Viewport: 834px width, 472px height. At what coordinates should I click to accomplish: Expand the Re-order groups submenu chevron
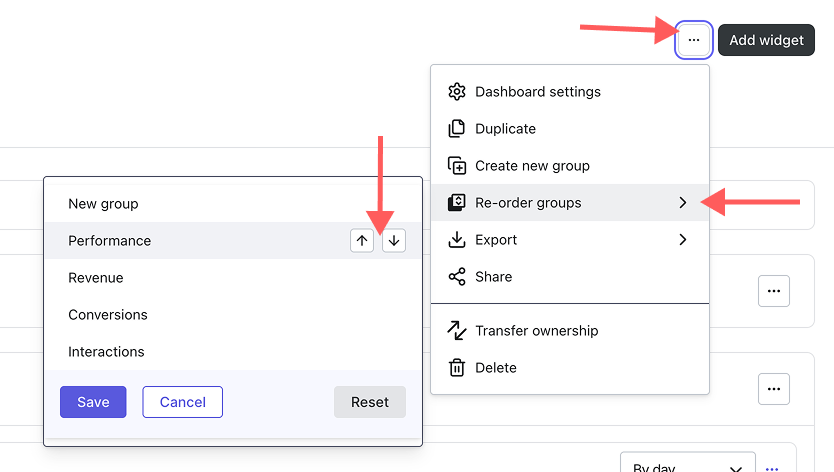(x=683, y=203)
